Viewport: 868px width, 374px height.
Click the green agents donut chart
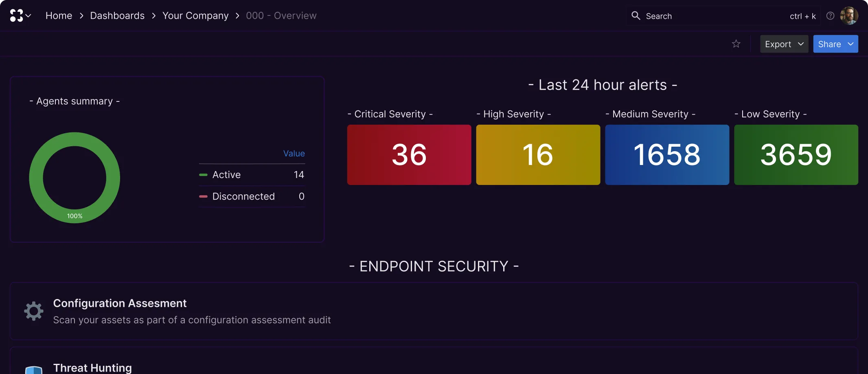tap(75, 178)
